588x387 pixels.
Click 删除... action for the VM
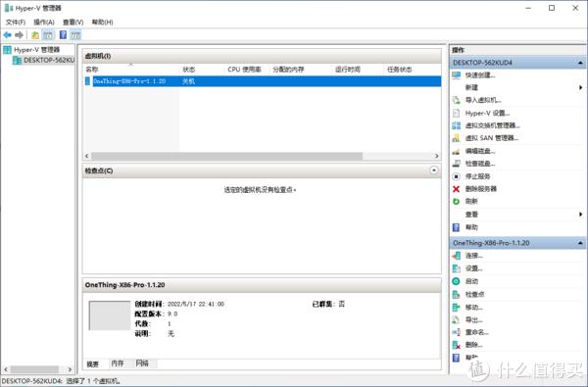[x=474, y=345]
